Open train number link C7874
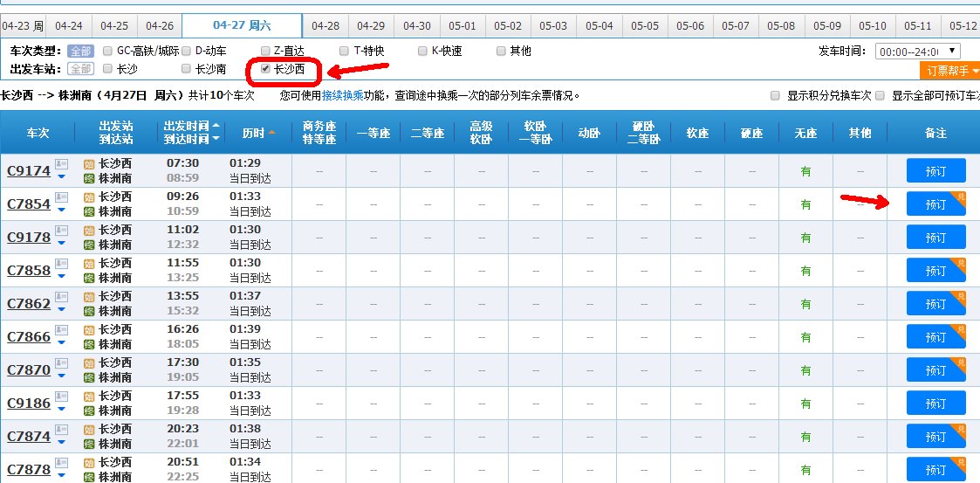The height and width of the screenshot is (483, 980). point(29,436)
